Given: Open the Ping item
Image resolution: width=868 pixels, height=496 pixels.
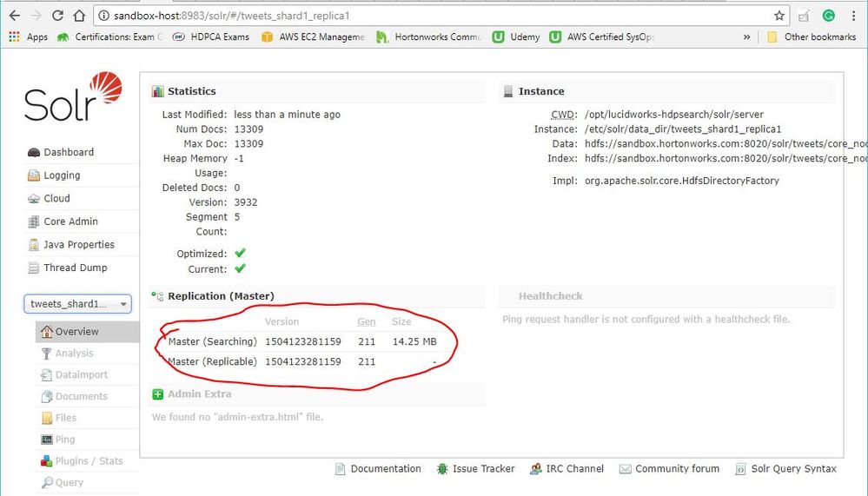Looking at the screenshot, I should click(65, 440).
